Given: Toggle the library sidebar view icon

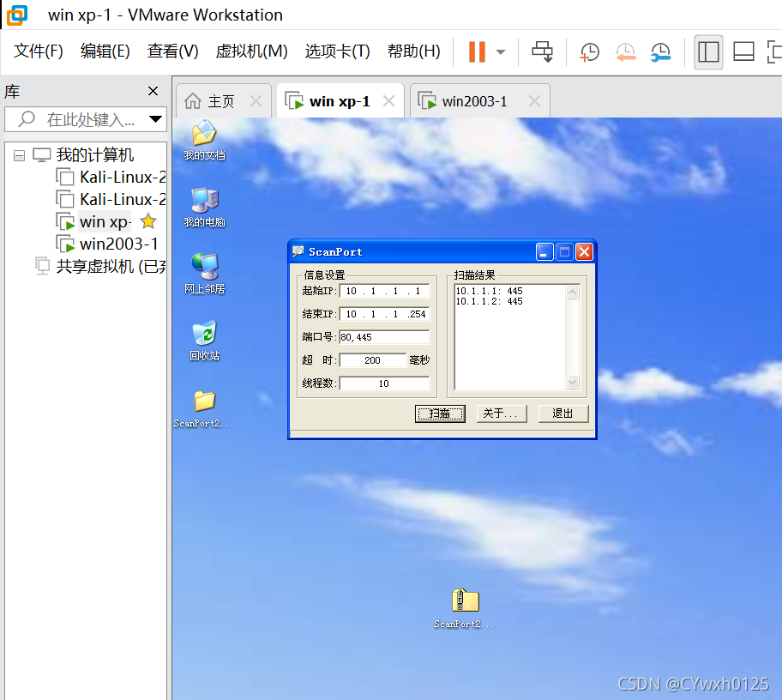Looking at the screenshot, I should coord(708,51).
